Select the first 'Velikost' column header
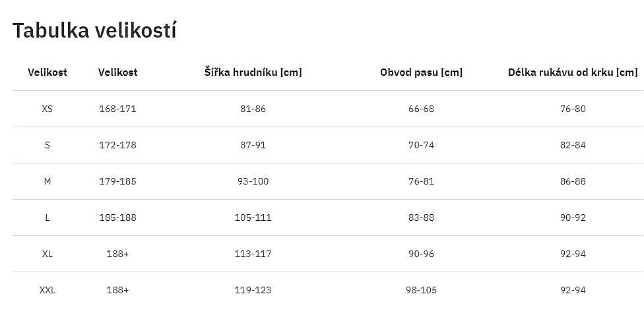Screen dimensions: 644x319 [48, 72]
